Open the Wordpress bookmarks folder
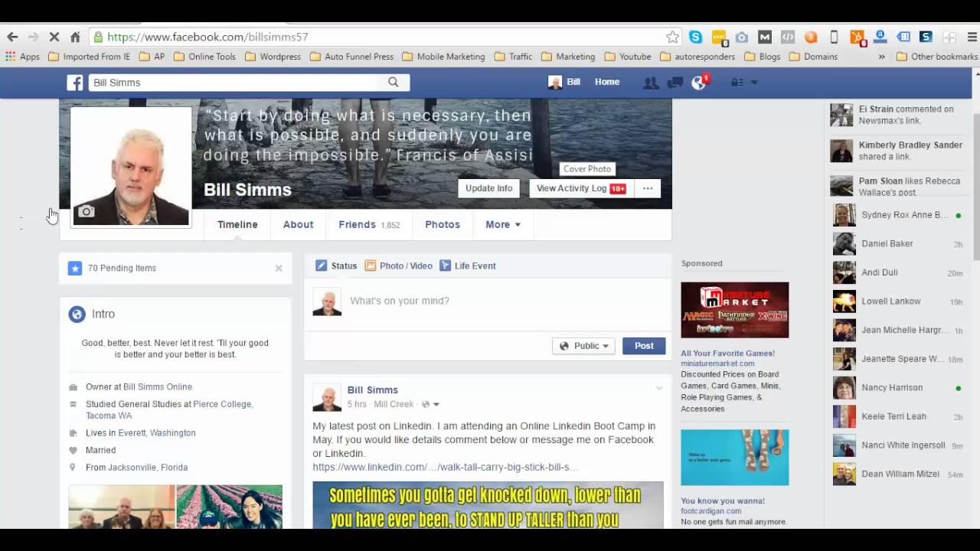The height and width of the screenshot is (551, 980). click(273, 57)
